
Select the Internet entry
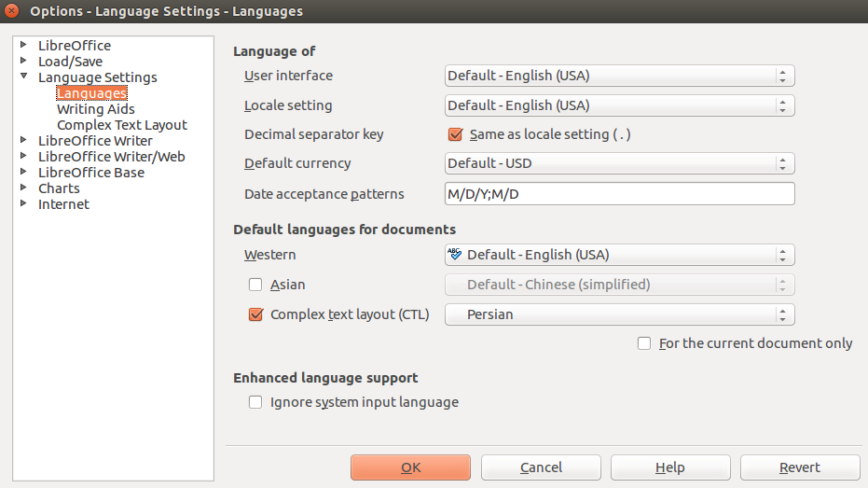pos(63,204)
